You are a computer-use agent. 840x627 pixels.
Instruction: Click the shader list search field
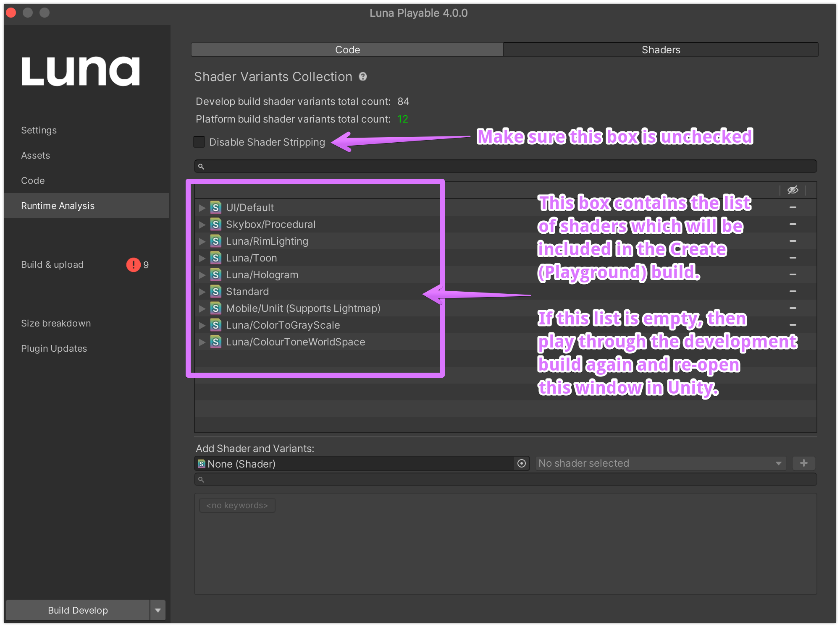505,166
